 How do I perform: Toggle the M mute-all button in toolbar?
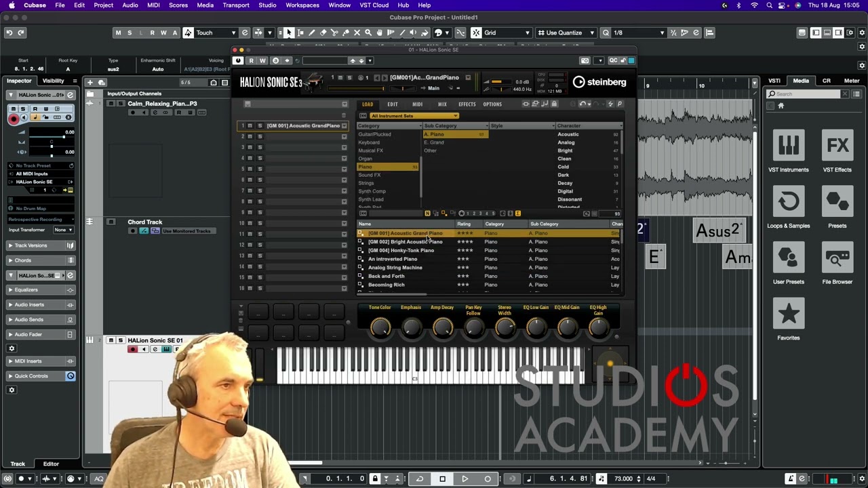118,33
